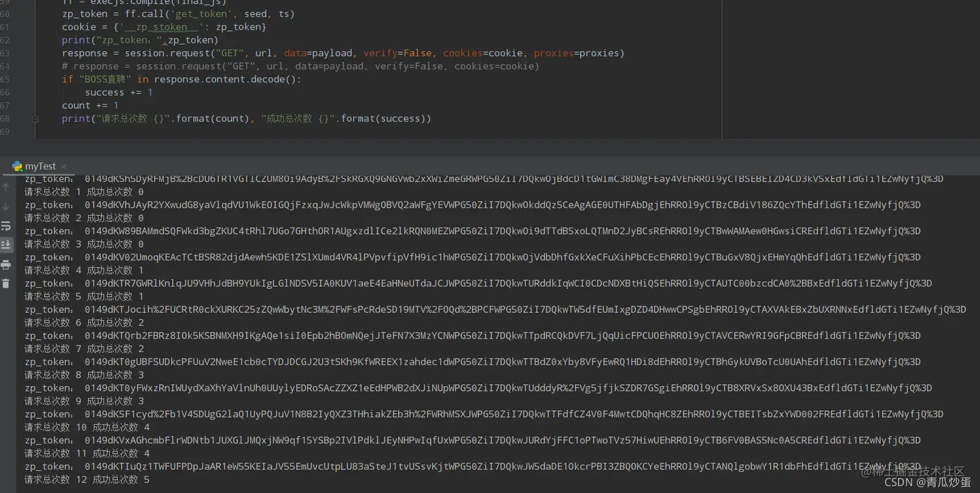Click the Down the Stack Trace arrow
Screen dimensions: 980x493
[x=6, y=206]
